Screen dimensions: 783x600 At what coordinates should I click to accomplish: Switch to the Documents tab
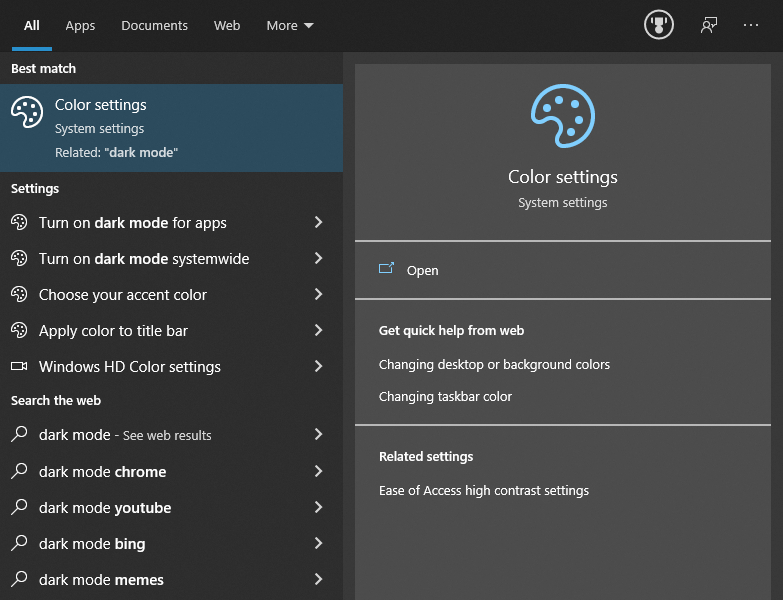click(x=154, y=26)
